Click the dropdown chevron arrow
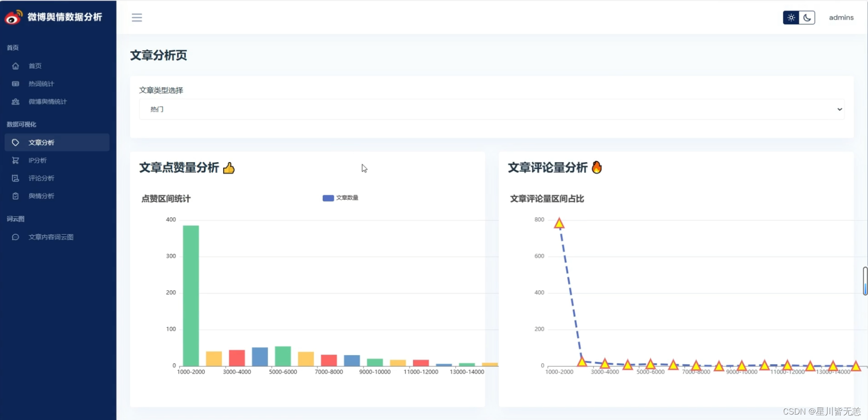 [839, 109]
